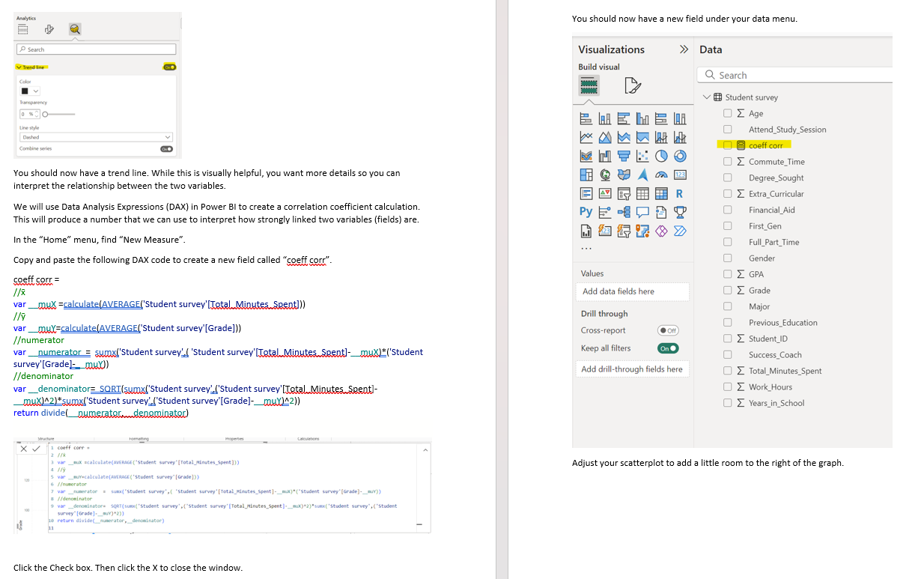Check the Total_Minutes_Spent field checkbox
The height and width of the screenshot is (579, 924).
[727, 371]
